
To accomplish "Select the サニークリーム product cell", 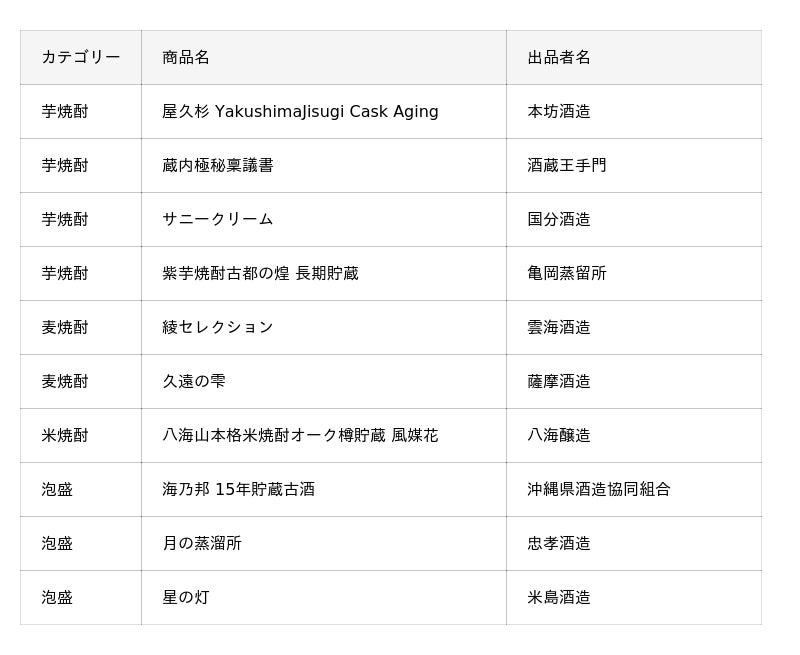I will (x=218, y=219).
